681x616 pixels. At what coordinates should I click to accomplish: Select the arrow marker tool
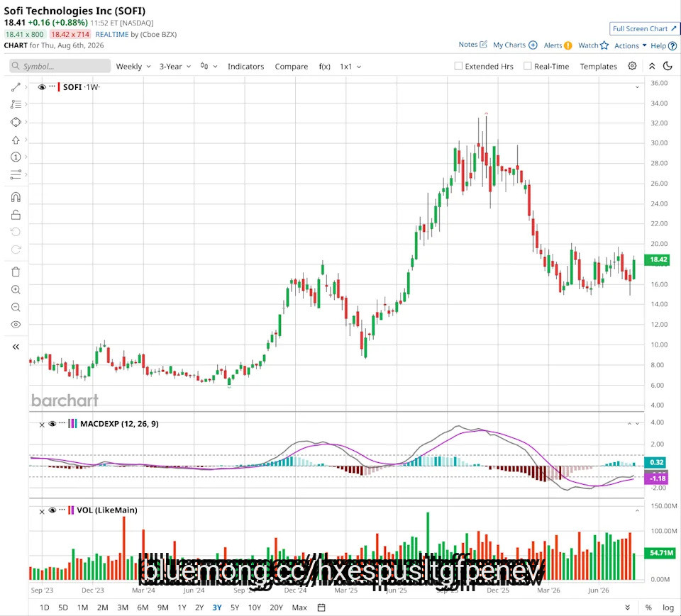point(16,140)
